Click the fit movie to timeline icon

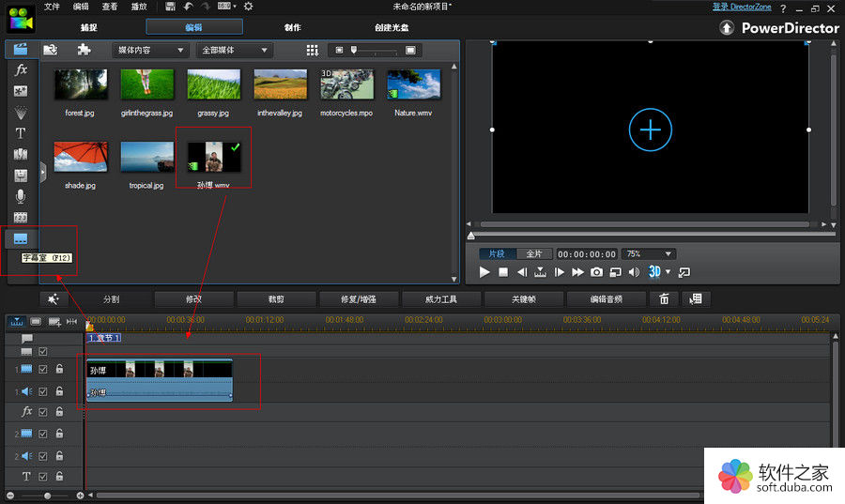pyautogui.click(x=71, y=322)
